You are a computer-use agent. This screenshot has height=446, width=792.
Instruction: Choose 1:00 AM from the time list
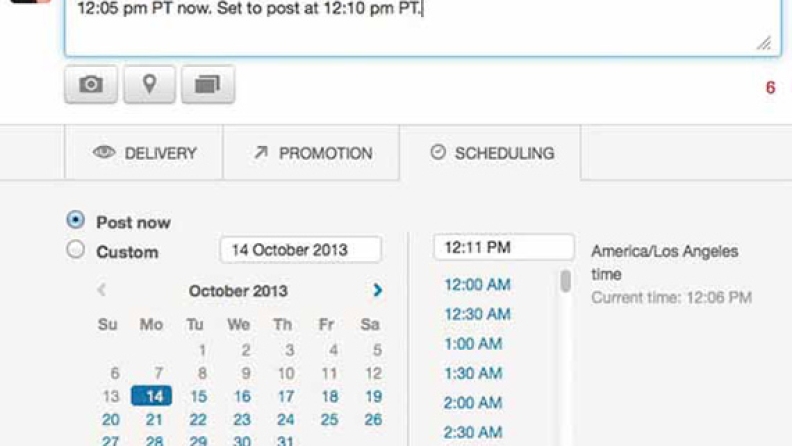point(473,344)
